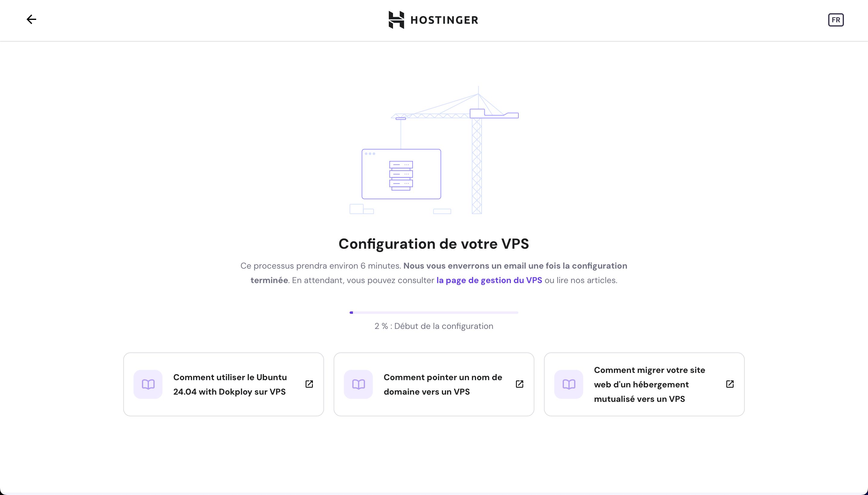Click the FR language selector icon

coord(836,20)
